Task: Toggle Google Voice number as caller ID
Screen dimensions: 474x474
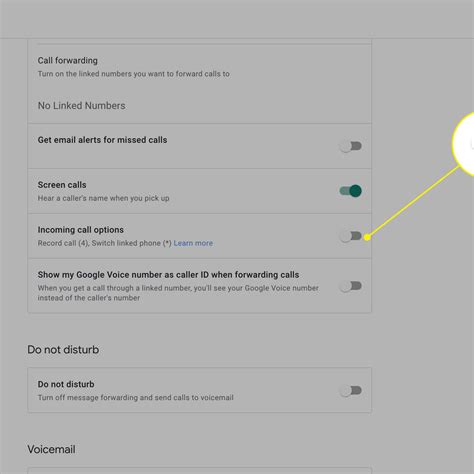Action: (350, 286)
